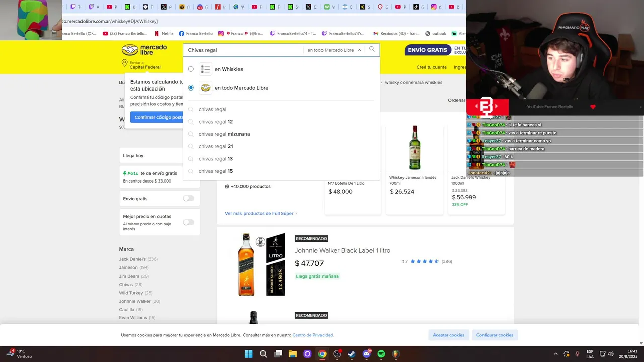The height and width of the screenshot is (362, 644).
Task: Toggle the 'Mejor precio en cuotas' switch
Action: pos(188,222)
